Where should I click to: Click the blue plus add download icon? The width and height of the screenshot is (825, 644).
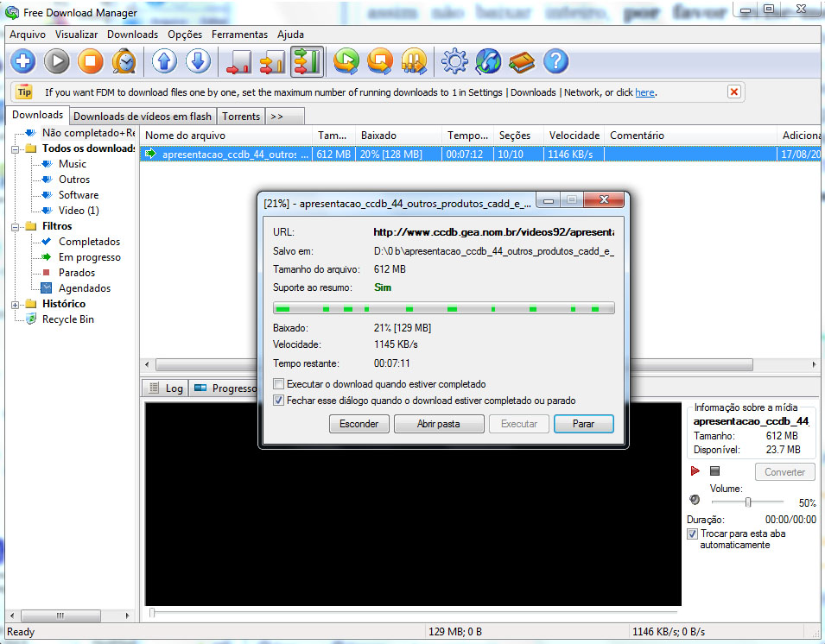coord(23,61)
